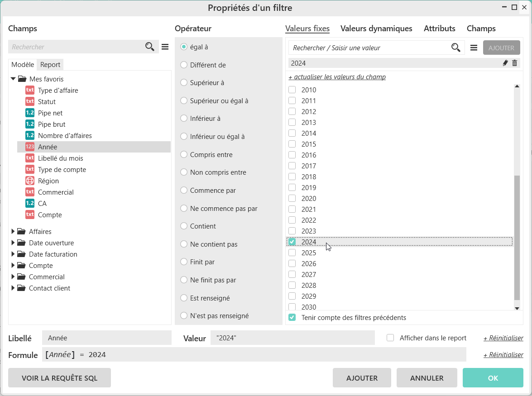Image resolution: width=532 pixels, height=396 pixels.
Task: Click the Libellé input field
Action: [106, 338]
